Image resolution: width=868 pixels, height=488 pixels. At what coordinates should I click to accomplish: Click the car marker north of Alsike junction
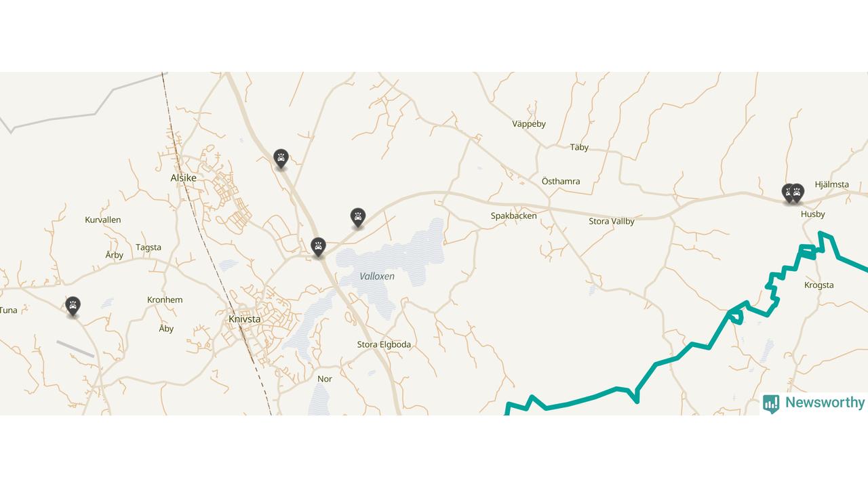(281, 159)
